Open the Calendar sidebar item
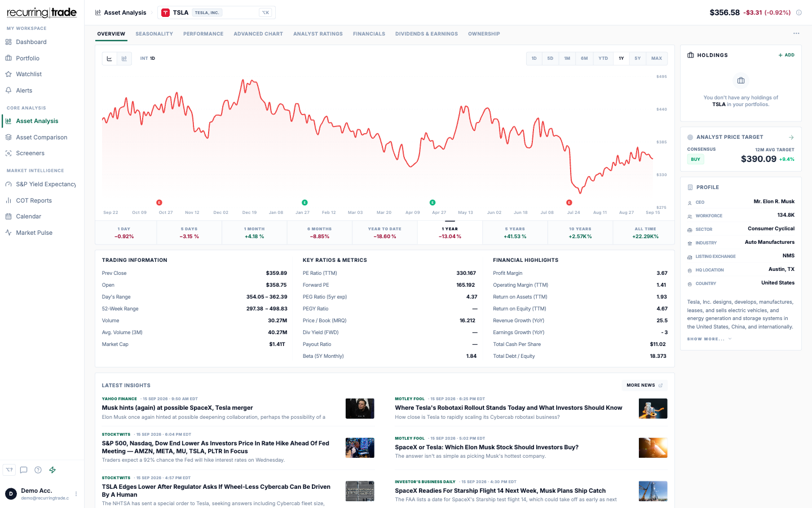The width and height of the screenshot is (812, 508). point(28,216)
